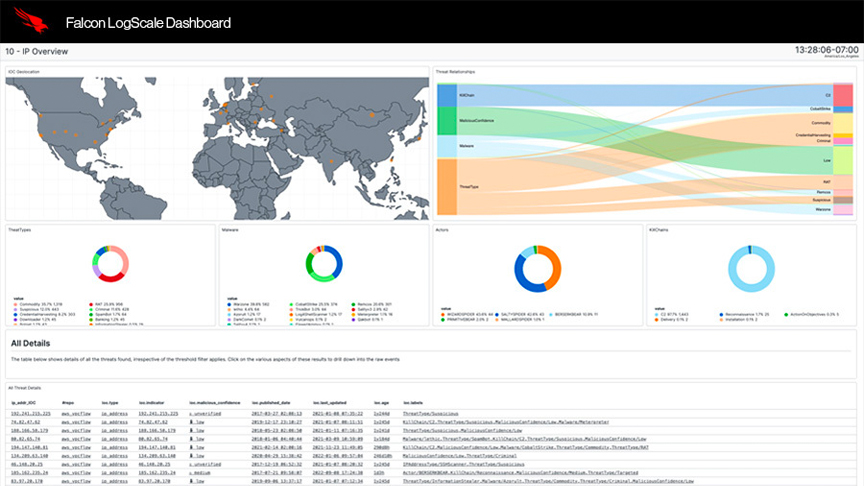Open the 192.241.215.225 ip_addr_IOC link
Image resolution: width=864 pixels, height=486 pixels.
click(x=30, y=413)
